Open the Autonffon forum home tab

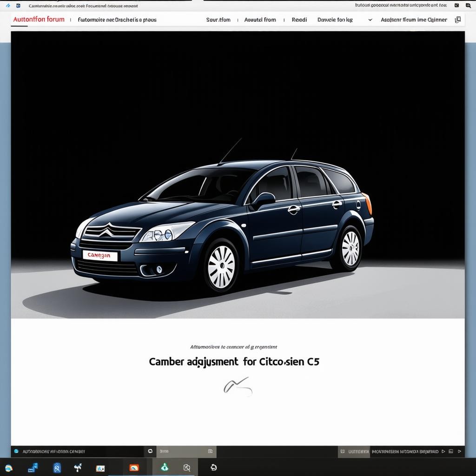click(39, 20)
